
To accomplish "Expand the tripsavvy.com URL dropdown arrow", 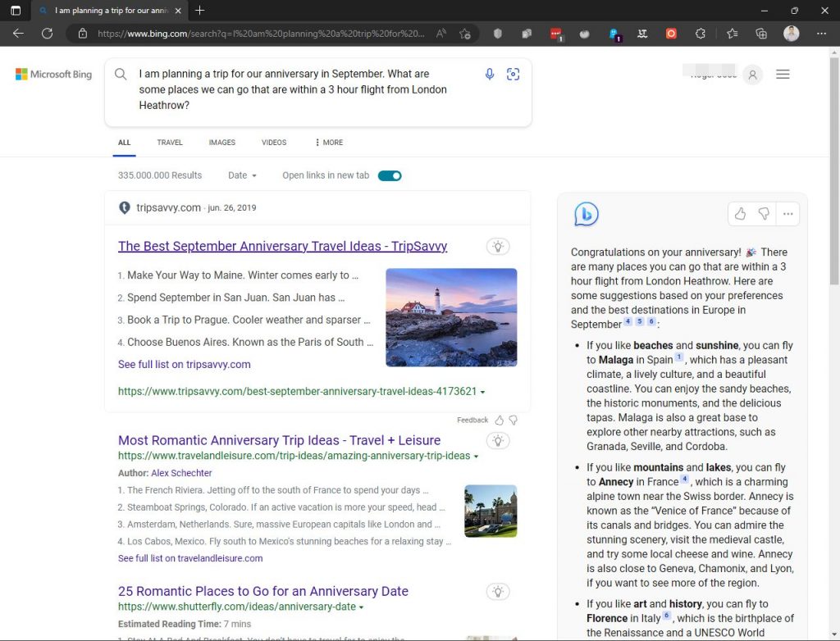I will coord(482,392).
